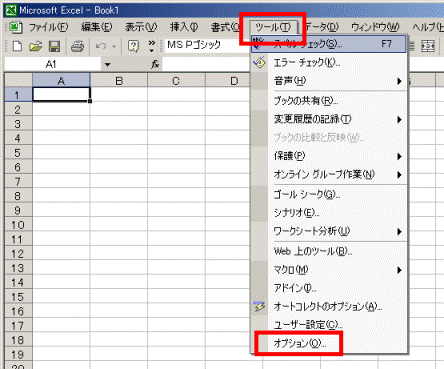The image size is (444, 369).
Task: Open the 表示(V) menu
Action: click(141, 27)
